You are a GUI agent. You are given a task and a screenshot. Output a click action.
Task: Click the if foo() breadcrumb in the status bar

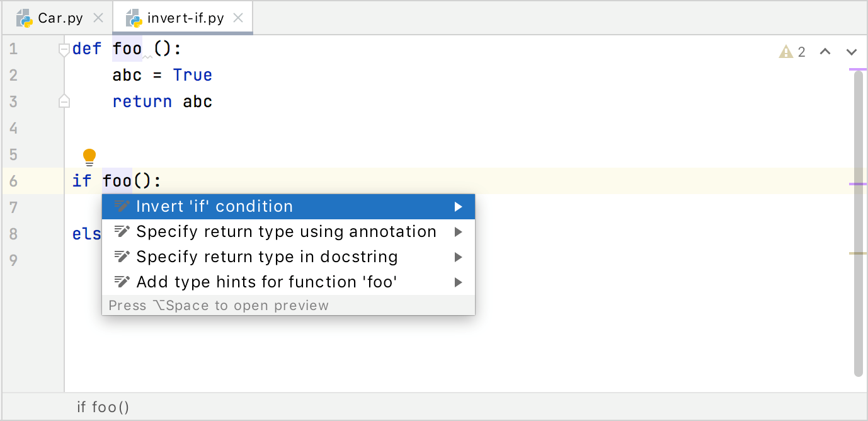point(103,407)
